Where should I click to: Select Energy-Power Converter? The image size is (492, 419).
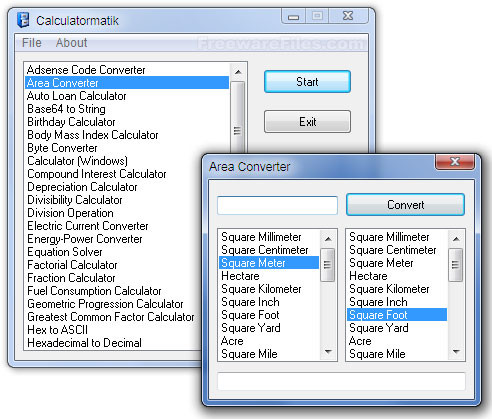coord(113,239)
